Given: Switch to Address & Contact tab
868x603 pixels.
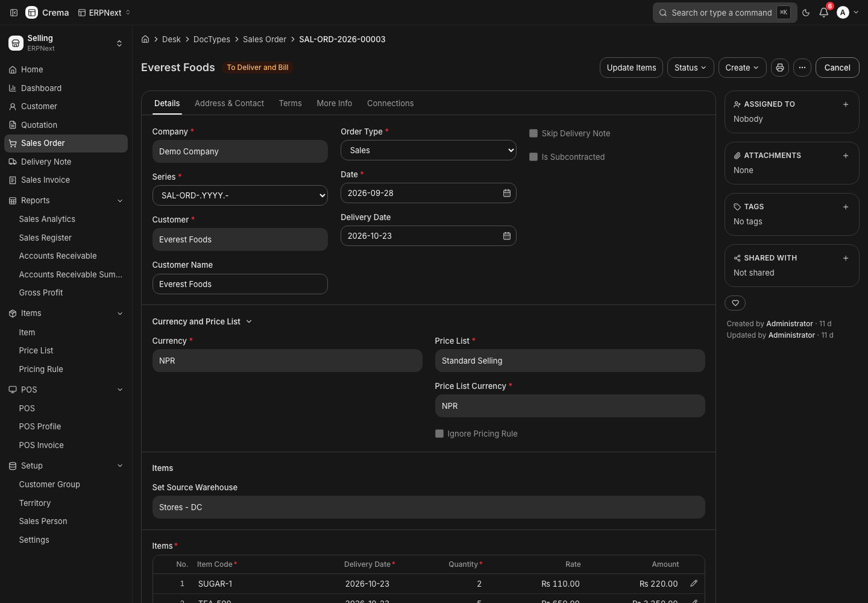Looking at the screenshot, I should click(229, 103).
